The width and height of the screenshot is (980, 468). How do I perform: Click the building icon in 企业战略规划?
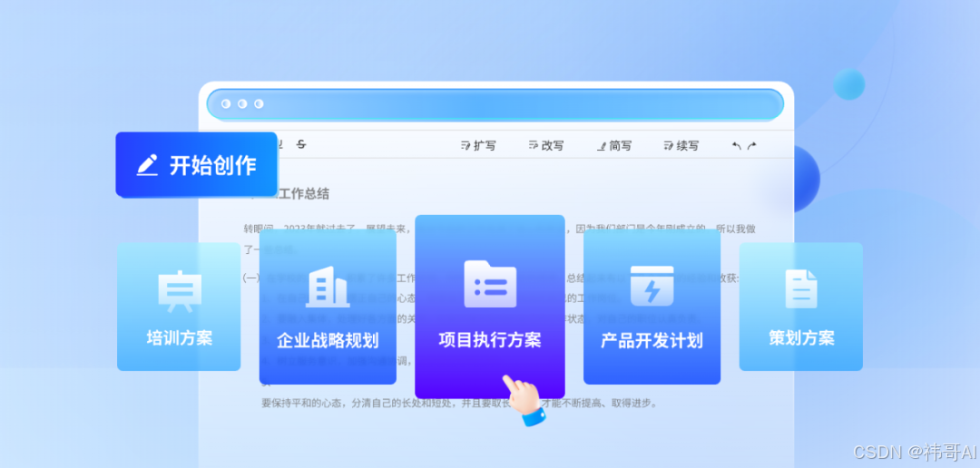click(x=328, y=287)
